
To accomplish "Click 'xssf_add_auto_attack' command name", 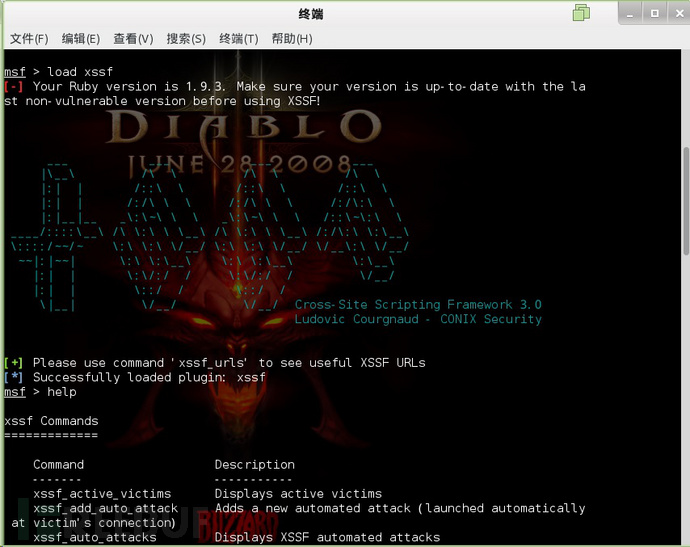I will pyautogui.click(x=106, y=508).
